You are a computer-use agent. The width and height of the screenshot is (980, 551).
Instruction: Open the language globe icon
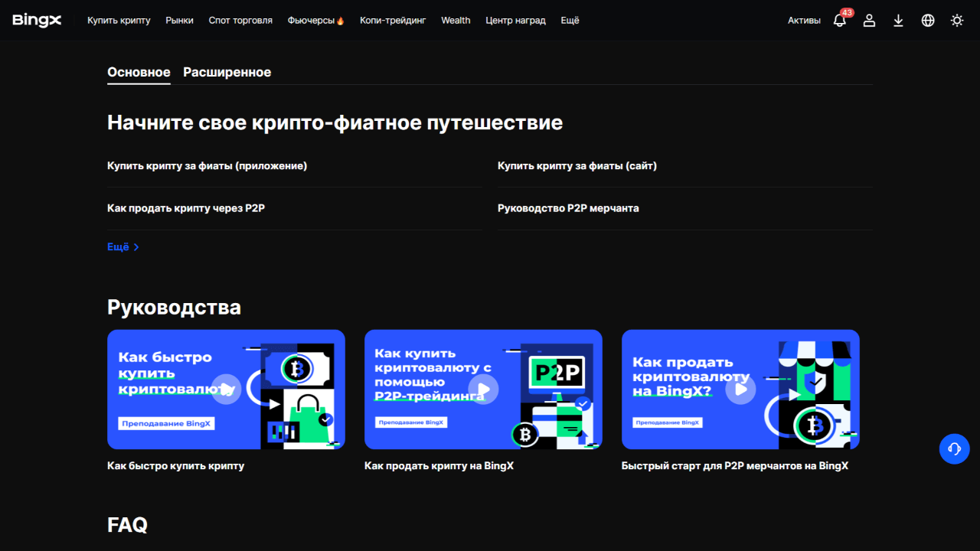click(x=928, y=21)
